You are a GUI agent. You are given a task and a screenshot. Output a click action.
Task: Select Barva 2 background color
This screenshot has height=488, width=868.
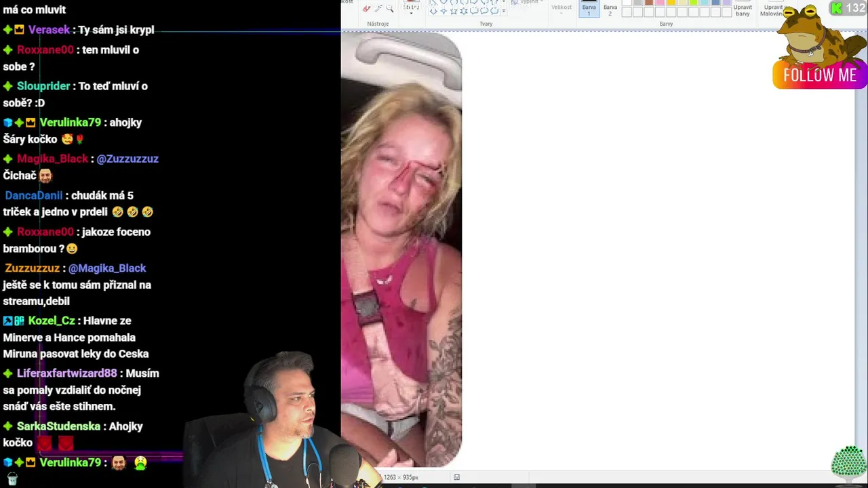(x=610, y=8)
